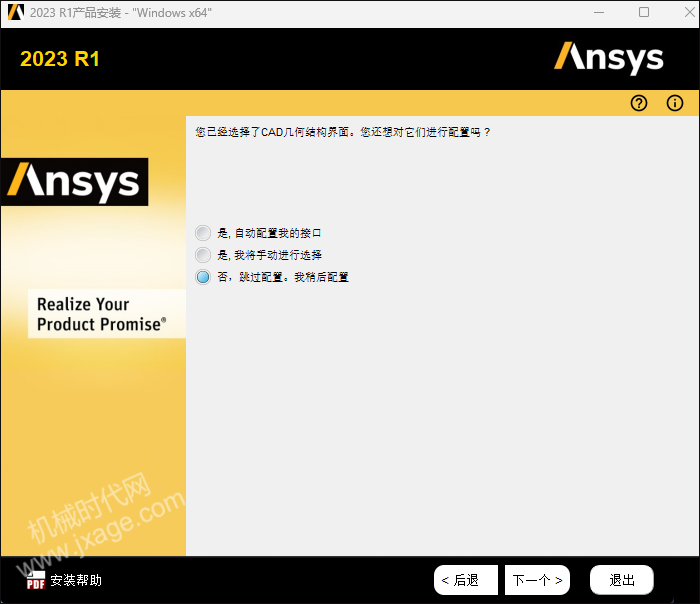Close the installer window
Screen dimensions: 700x604
pyautogui.click(x=690, y=12)
